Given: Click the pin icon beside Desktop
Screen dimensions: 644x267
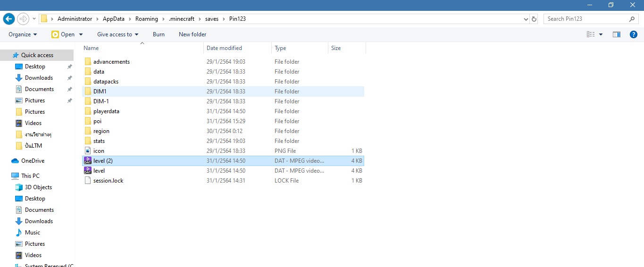Looking at the screenshot, I should click(69, 67).
